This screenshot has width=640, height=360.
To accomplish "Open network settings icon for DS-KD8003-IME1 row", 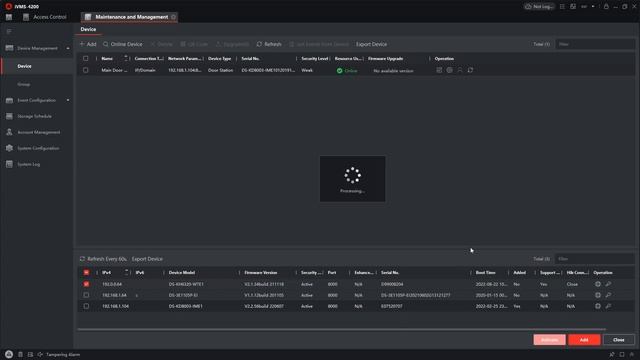I will [598, 306].
